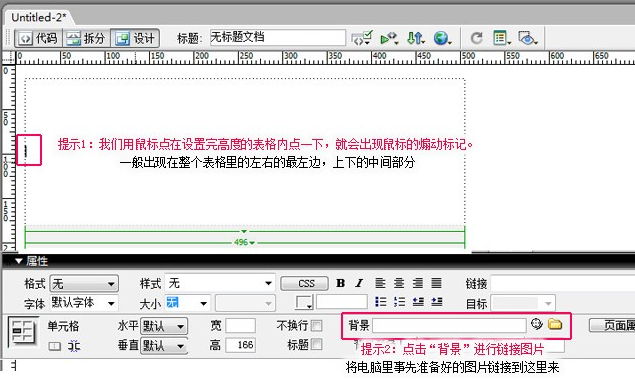Click the 背景 background image field

pyautogui.click(x=449, y=325)
